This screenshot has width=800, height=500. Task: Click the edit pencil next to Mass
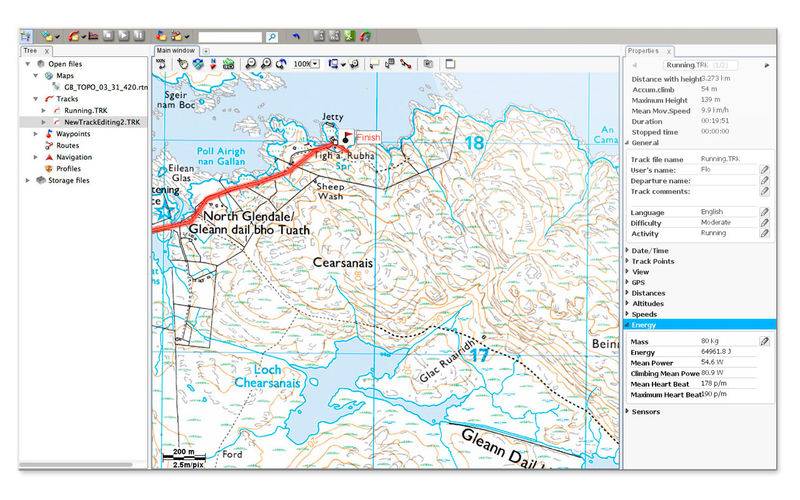[x=764, y=341]
